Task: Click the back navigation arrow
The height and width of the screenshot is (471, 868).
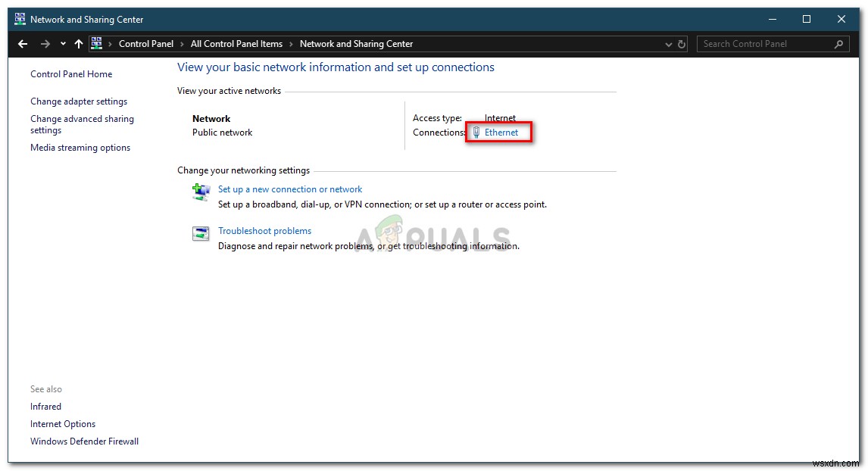Action: coord(22,43)
